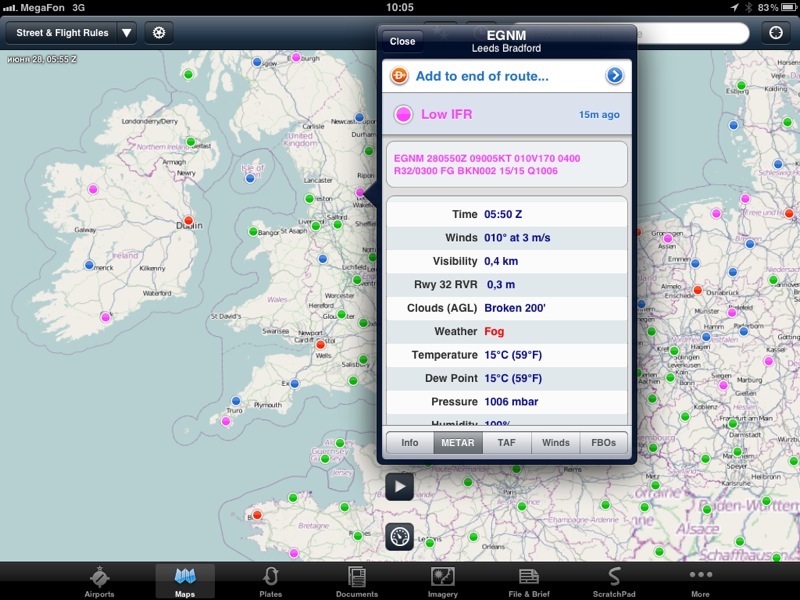Tap Add to end of route
800x600 pixels.
click(481, 76)
